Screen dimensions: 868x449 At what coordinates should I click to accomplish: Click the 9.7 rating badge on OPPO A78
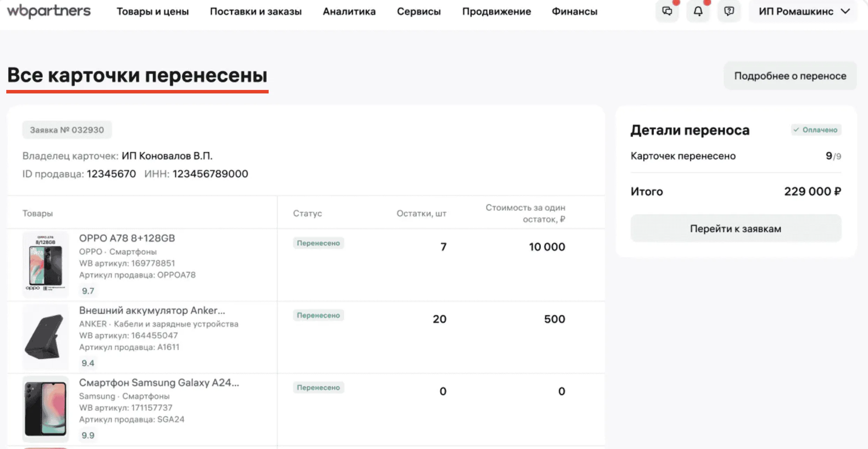point(88,290)
